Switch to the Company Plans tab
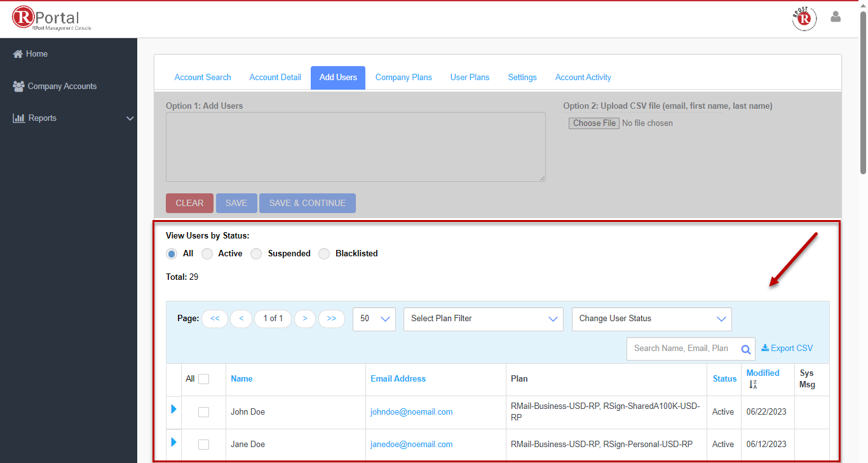The image size is (868, 463). [403, 78]
